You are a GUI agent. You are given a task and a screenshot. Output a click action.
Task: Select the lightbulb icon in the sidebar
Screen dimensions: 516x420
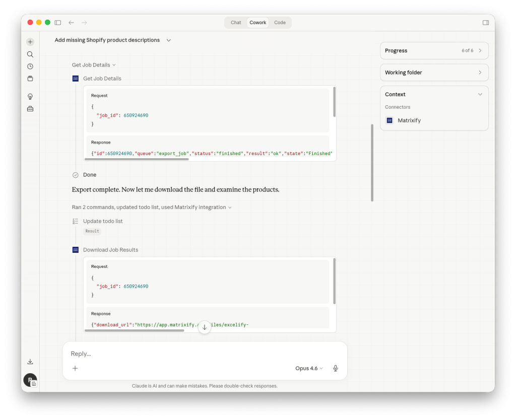pyautogui.click(x=30, y=96)
